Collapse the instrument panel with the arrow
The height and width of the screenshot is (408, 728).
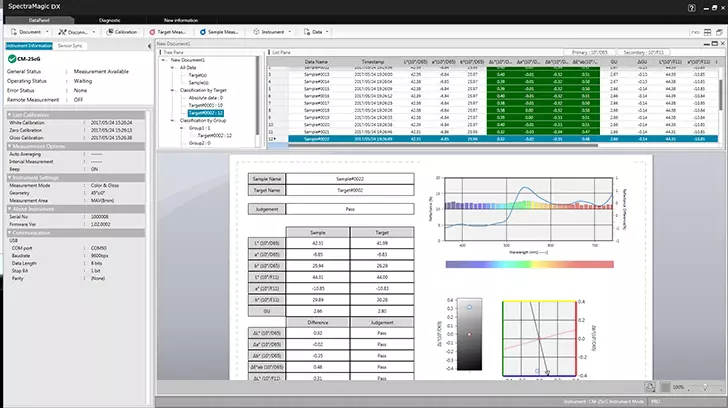click(x=150, y=46)
